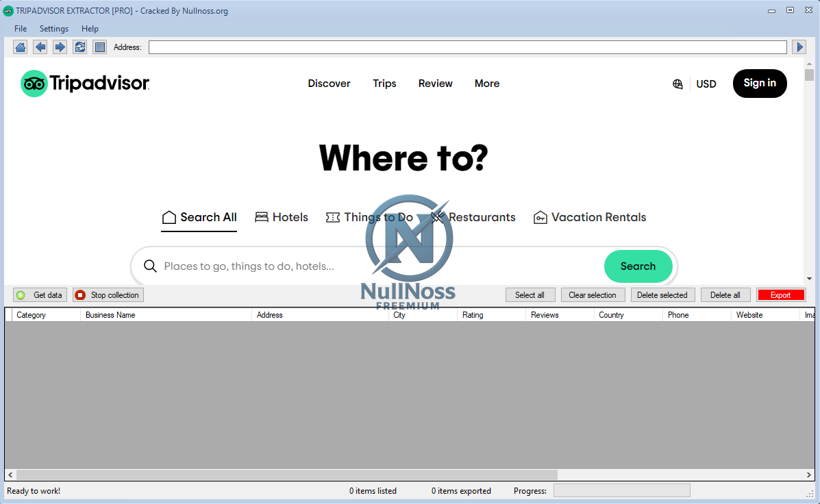The image size is (820, 504).
Task: Click the refresh page icon
Action: 79,47
